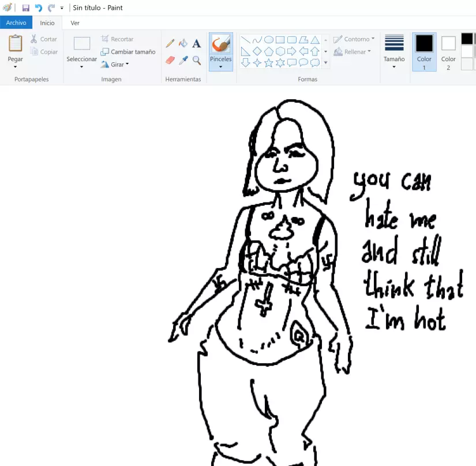
Task: Choose the Rounded rectangle shape
Action: click(292, 40)
